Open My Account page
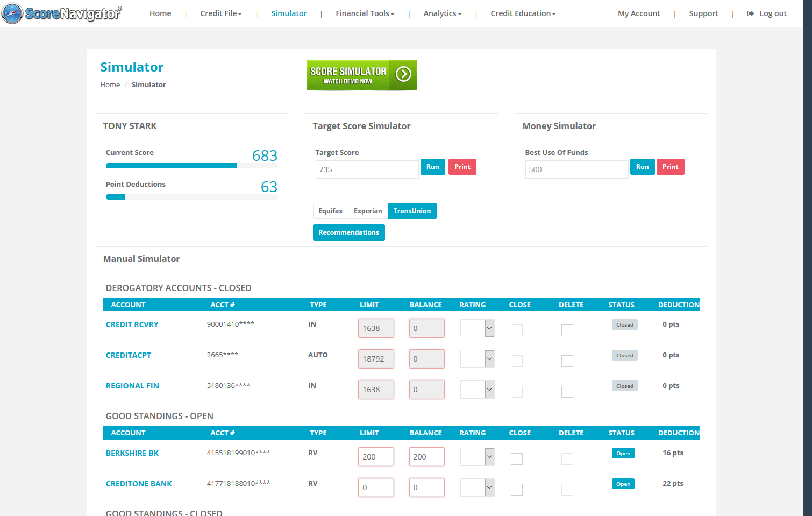Image resolution: width=812 pixels, height=516 pixels. pyautogui.click(x=639, y=13)
